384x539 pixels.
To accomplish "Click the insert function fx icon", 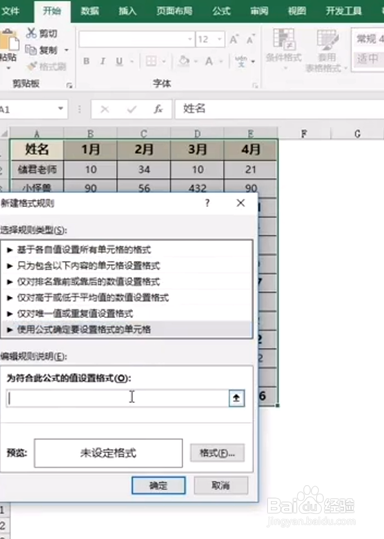I will point(158,109).
